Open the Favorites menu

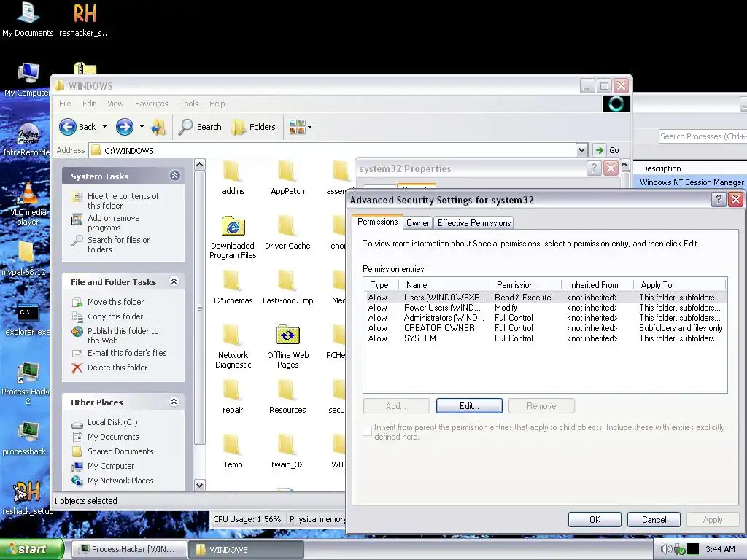152,104
